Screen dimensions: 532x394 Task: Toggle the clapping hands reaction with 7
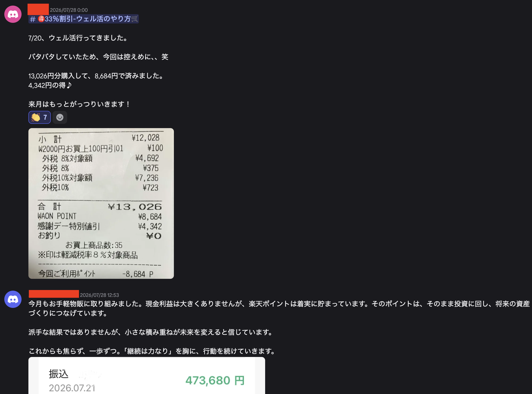click(x=40, y=117)
